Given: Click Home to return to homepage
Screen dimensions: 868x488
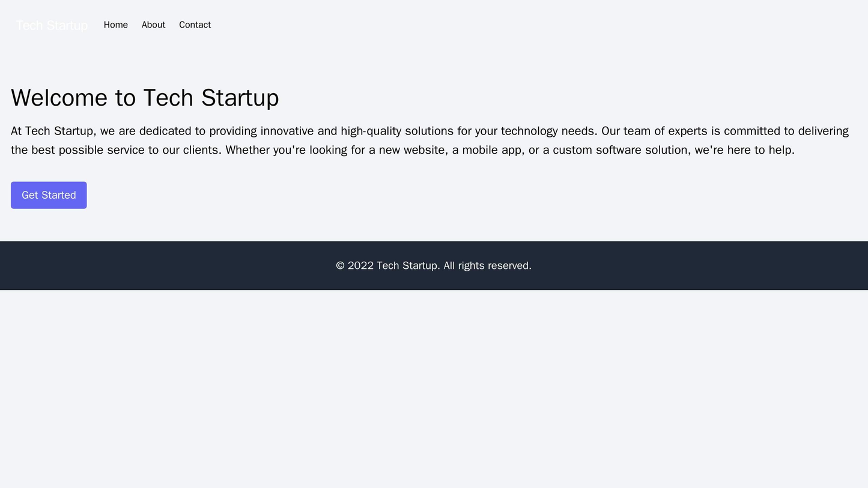Looking at the screenshot, I should (116, 25).
